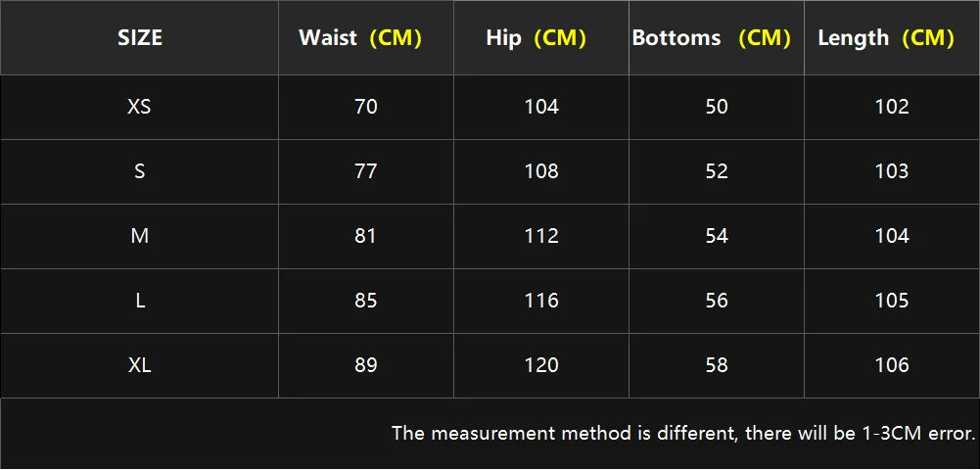
Task: Click the M size row label
Action: 140,235
